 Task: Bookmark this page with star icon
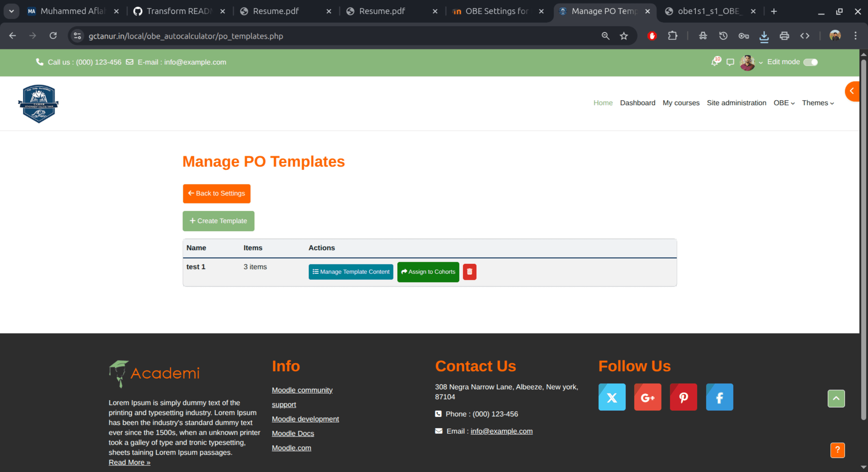624,36
